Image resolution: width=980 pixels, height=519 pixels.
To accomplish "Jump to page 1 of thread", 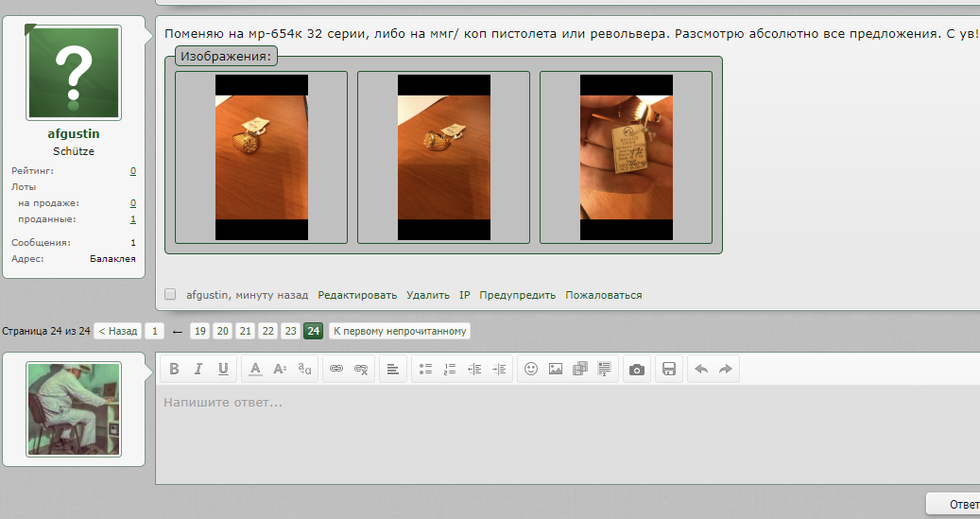I will pyautogui.click(x=154, y=331).
